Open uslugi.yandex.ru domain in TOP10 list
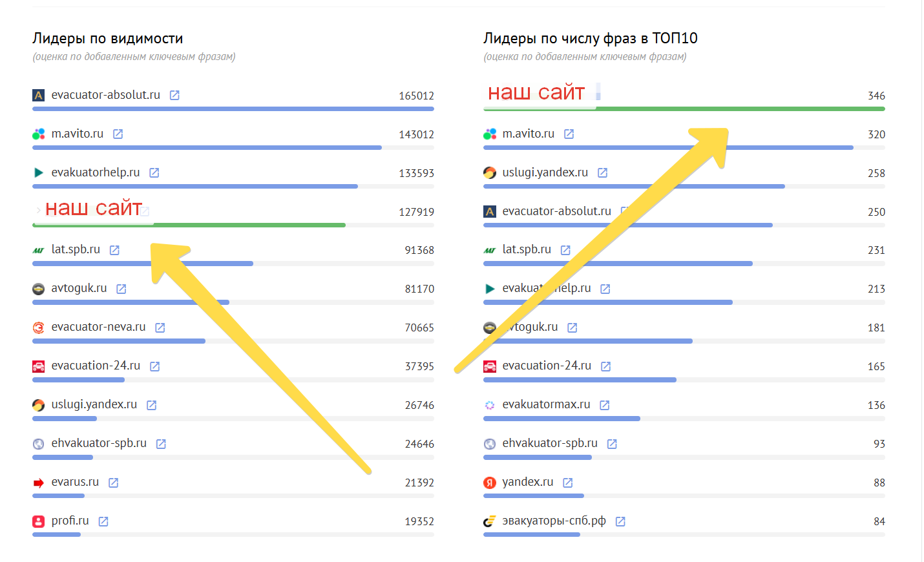The height and width of the screenshot is (562, 924). 545,172
